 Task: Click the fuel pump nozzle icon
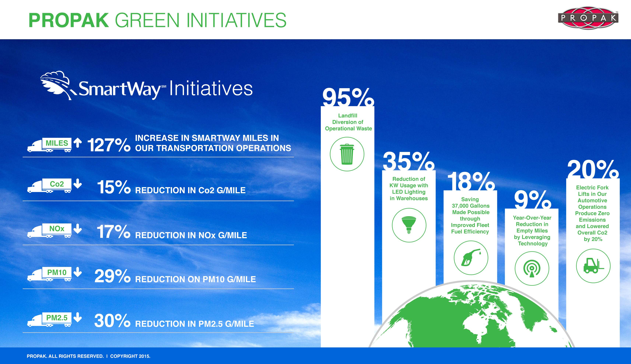pyautogui.click(x=471, y=258)
